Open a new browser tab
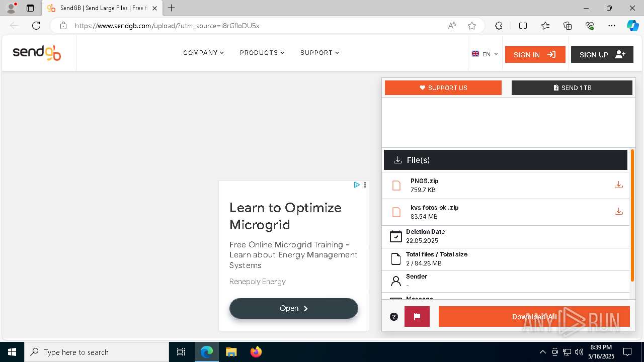 point(172,8)
